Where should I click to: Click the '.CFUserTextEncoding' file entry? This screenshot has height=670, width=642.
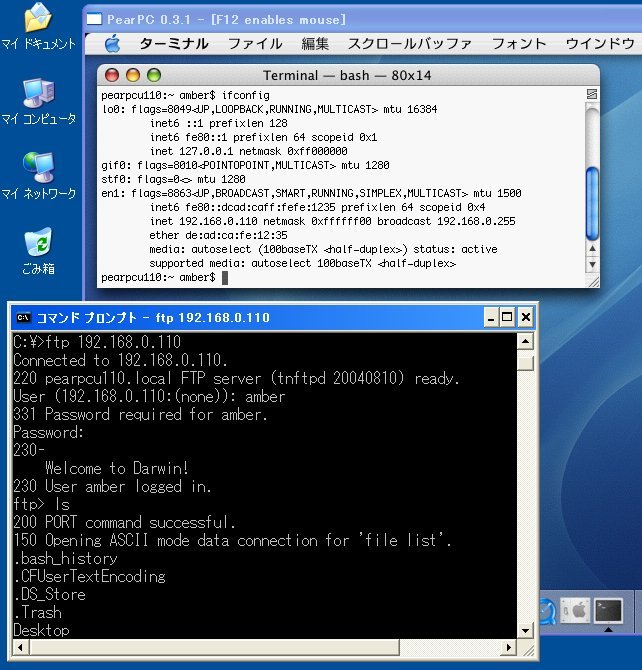pos(90,576)
